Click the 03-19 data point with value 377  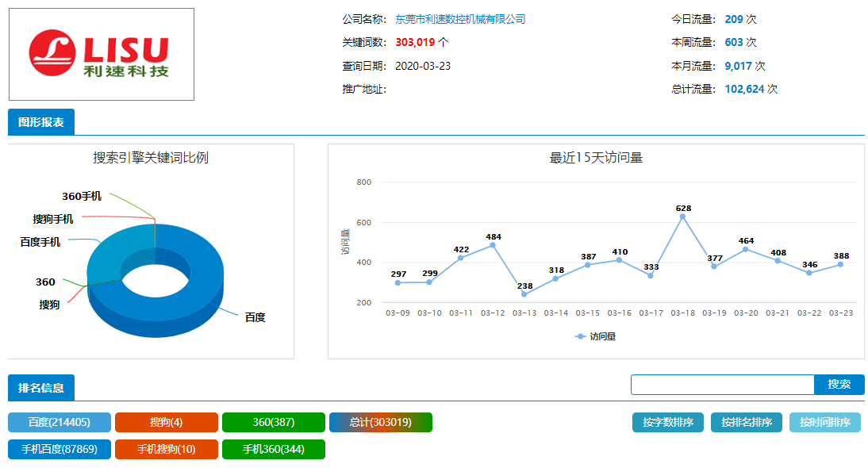[x=714, y=267]
